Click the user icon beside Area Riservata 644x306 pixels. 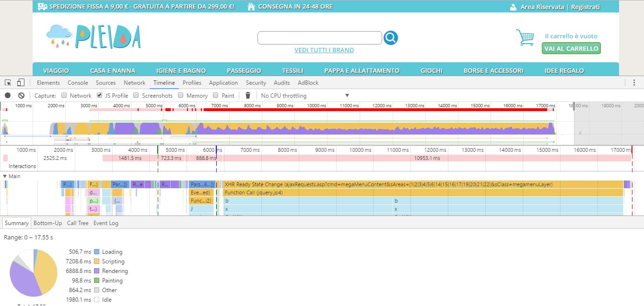(513, 7)
